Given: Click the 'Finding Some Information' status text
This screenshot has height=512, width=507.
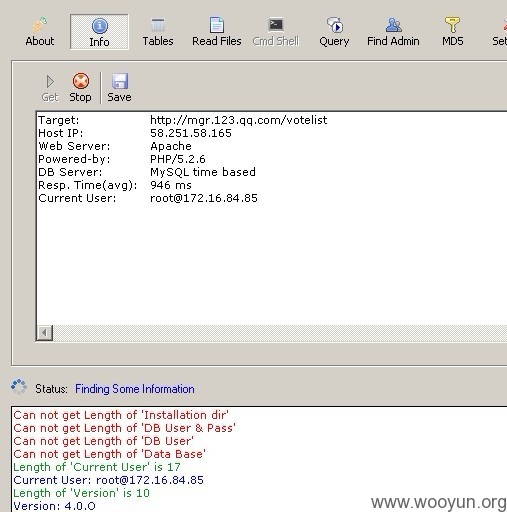Looking at the screenshot, I should [x=135, y=389].
